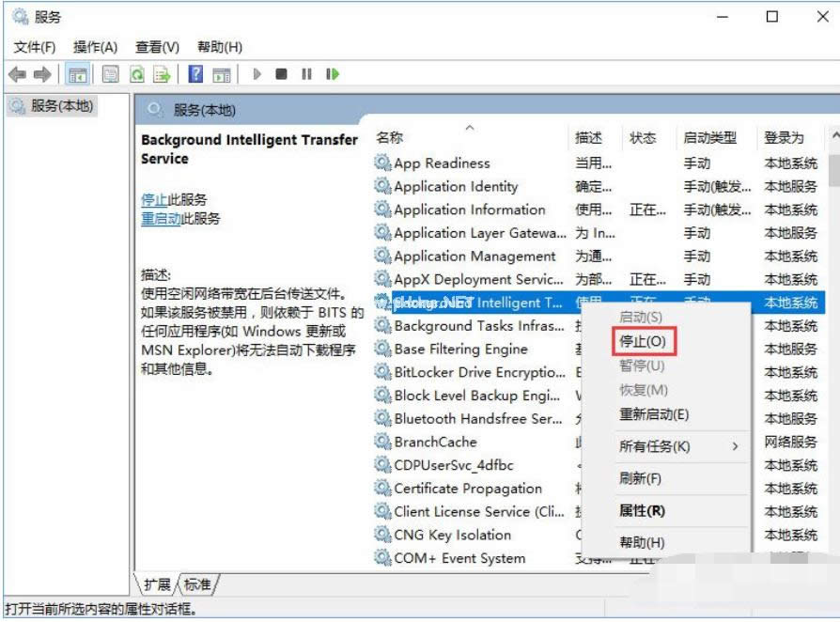This screenshot has width=840, height=622.
Task: Click the 停止 service link
Action: pyautogui.click(x=154, y=200)
